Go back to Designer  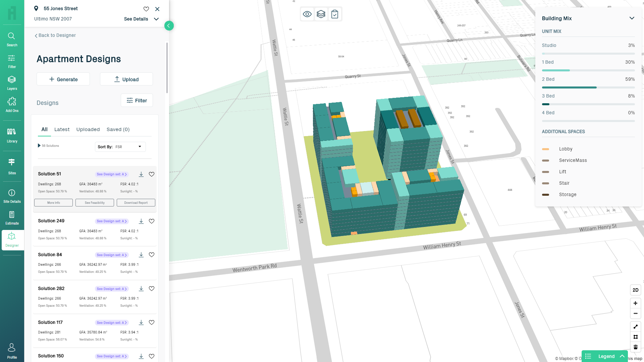click(x=55, y=36)
